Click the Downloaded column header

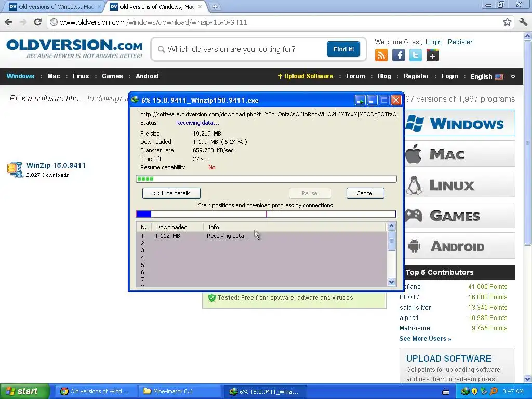tap(177, 227)
